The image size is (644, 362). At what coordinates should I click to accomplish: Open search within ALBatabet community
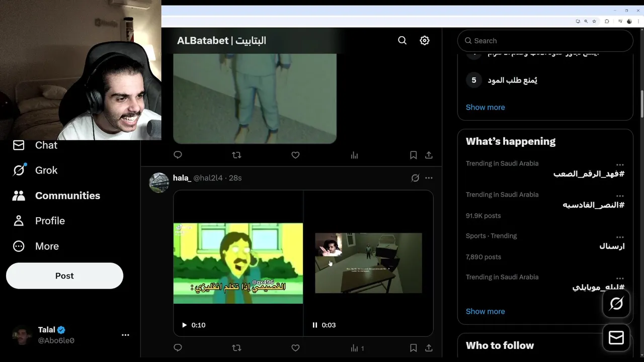pos(402,40)
